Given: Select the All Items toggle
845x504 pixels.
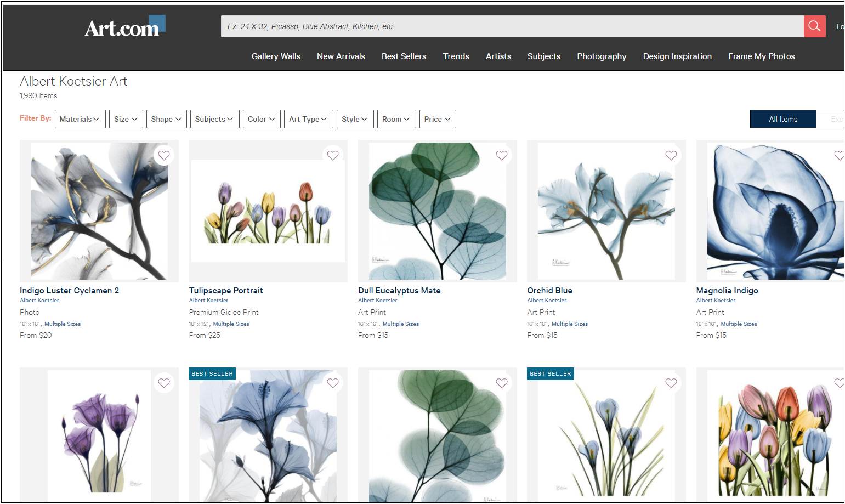Looking at the screenshot, I should point(782,119).
